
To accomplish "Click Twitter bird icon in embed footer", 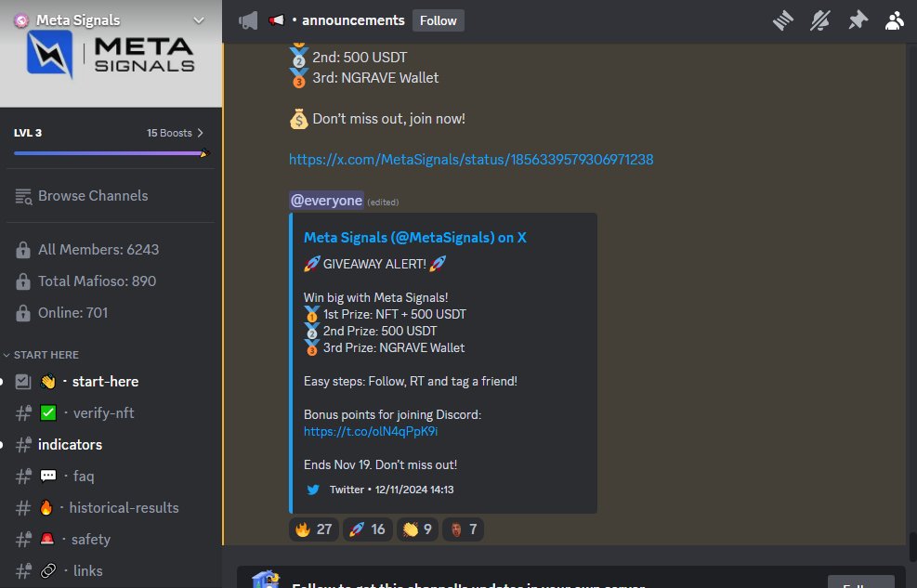I will point(313,490).
